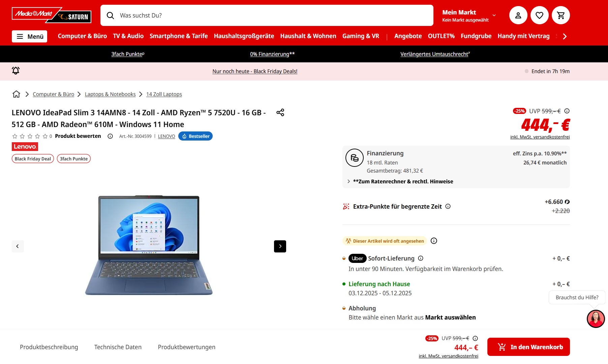This screenshot has height=364, width=608.
Task: Open the Menü hamburger menu
Action: point(29,36)
